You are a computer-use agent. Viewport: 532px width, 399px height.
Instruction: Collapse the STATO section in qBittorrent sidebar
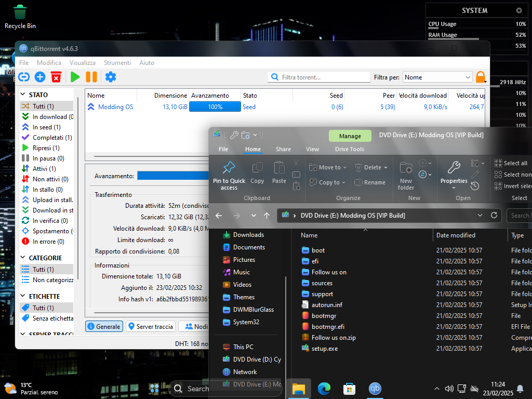tap(23, 95)
